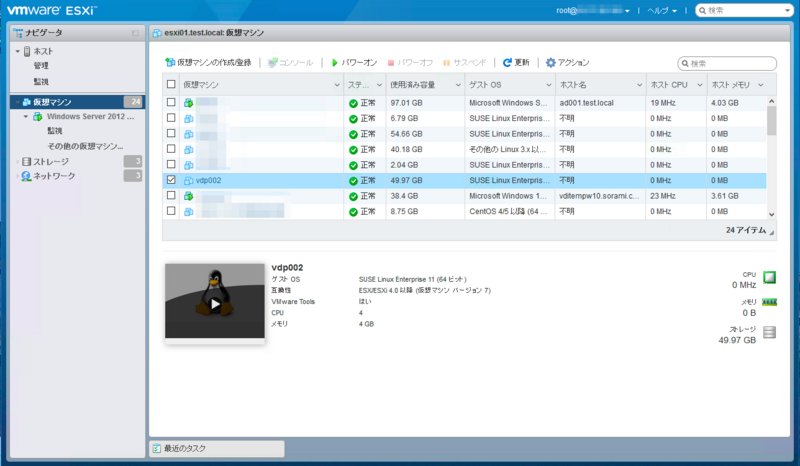Open the vdp002 VM link
This screenshot has width=800, height=466.
point(208,180)
